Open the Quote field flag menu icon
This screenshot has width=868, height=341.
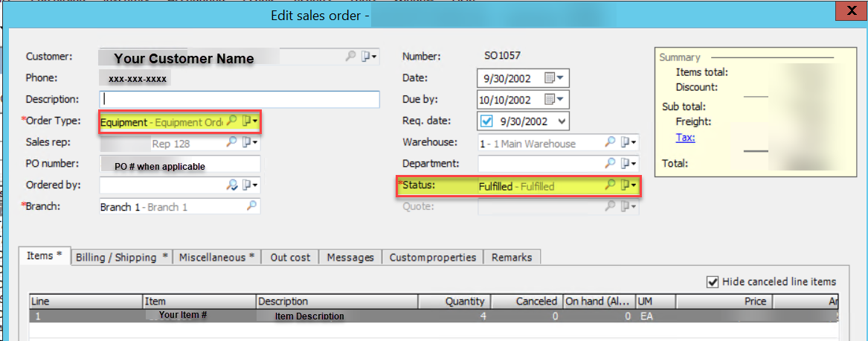[x=629, y=206]
